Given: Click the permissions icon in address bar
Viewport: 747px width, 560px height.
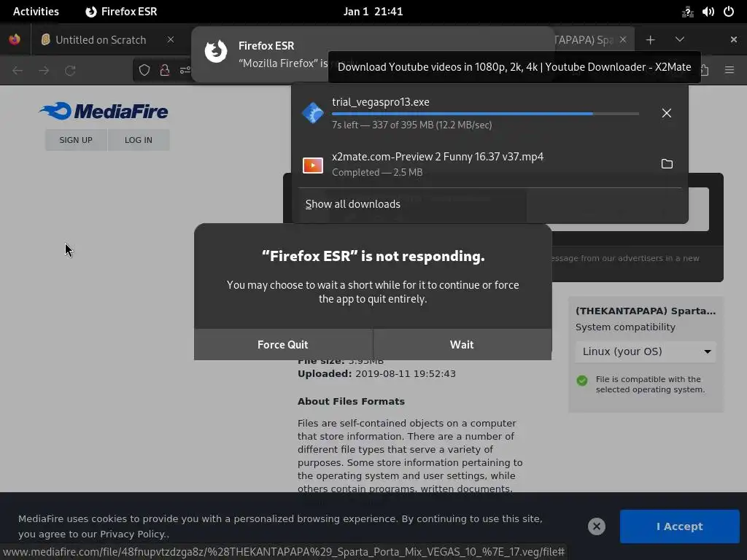Looking at the screenshot, I should [x=185, y=71].
